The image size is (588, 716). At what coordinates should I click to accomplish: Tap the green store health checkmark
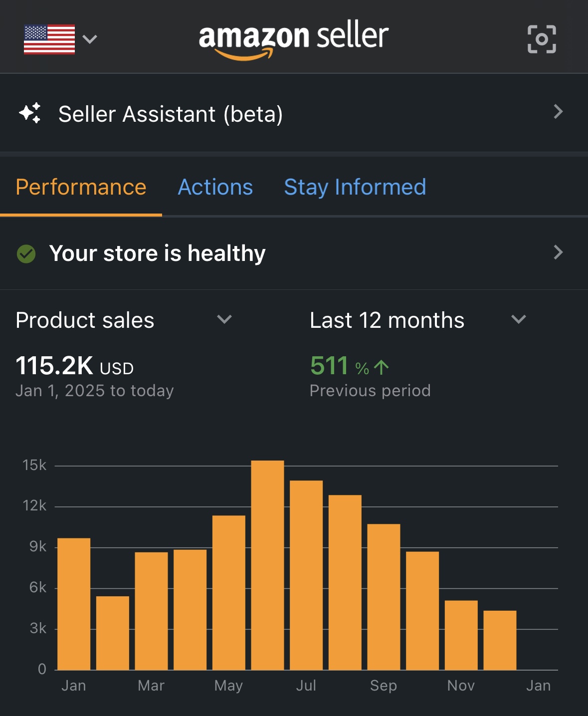pyautogui.click(x=26, y=253)
